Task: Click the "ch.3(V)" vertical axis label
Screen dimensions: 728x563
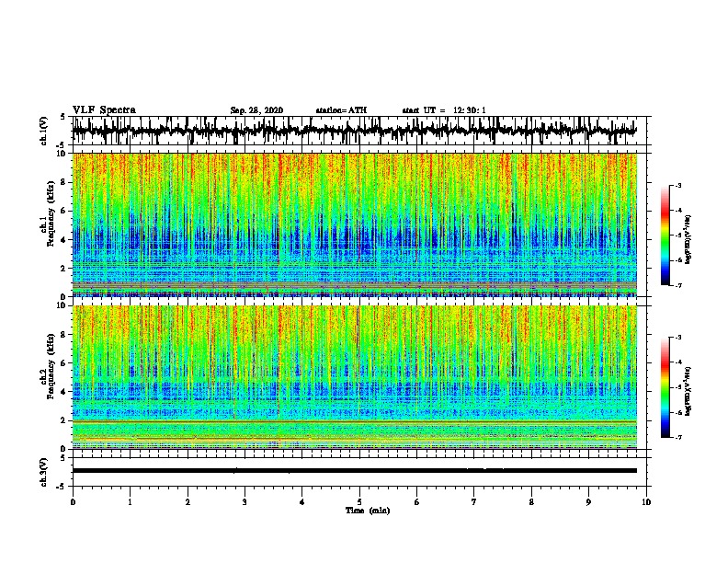Action: tap(44, 472)
